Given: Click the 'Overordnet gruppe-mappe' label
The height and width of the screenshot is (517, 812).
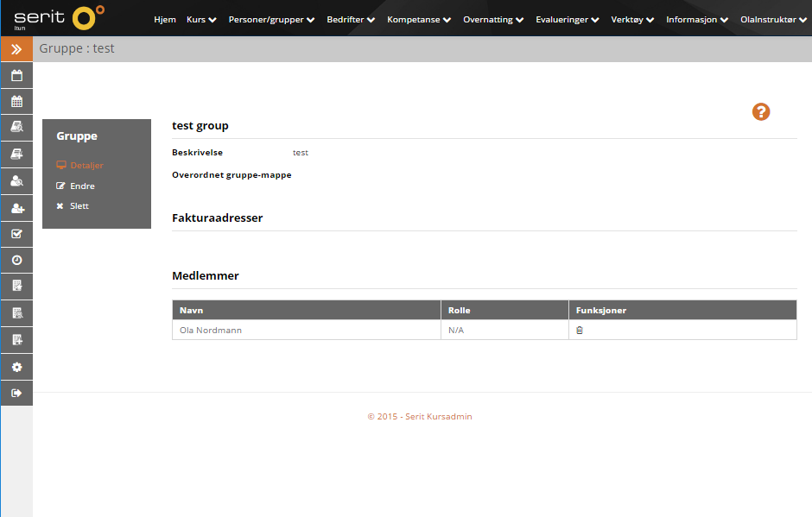Looking at the screenshot, I should pyautogui.click(x=232, y=175).
